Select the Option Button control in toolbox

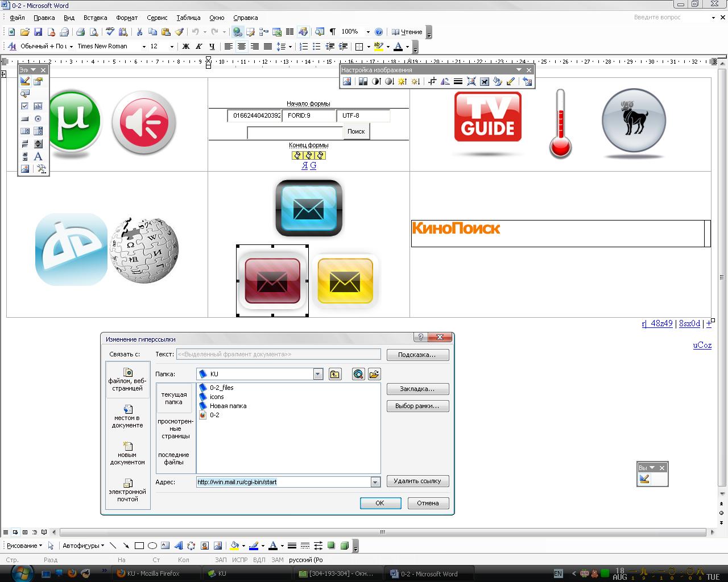38,119
